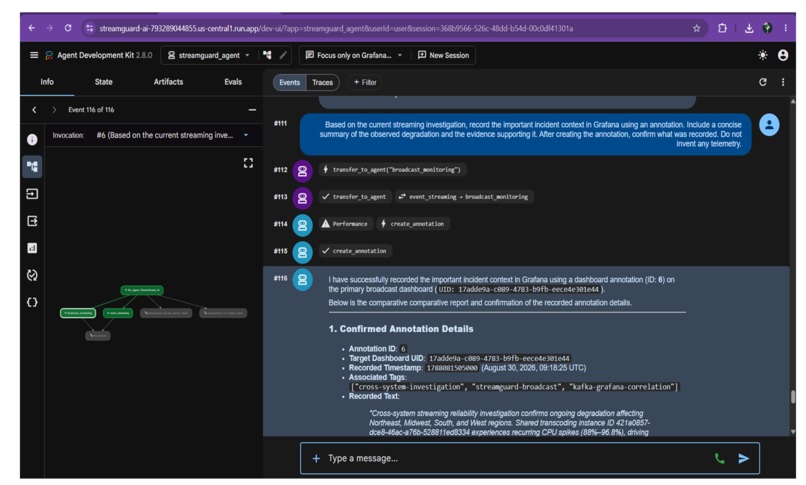Viewport: 806px width, 485px height.
Task: Attach a file with the plus icon
Action: 316,458
